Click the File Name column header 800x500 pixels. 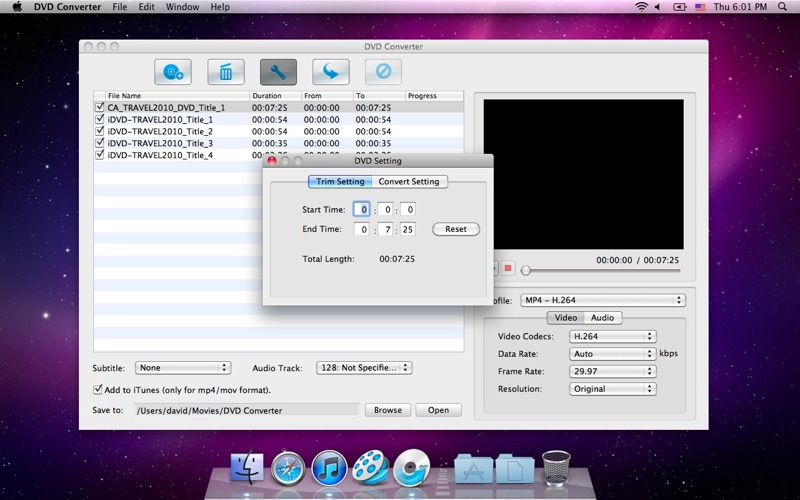(x=177, y=95)
